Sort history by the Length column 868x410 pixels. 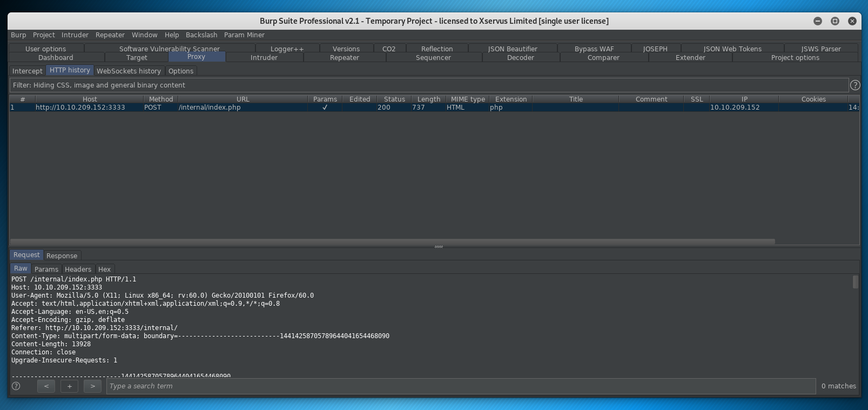pos(429,99)
